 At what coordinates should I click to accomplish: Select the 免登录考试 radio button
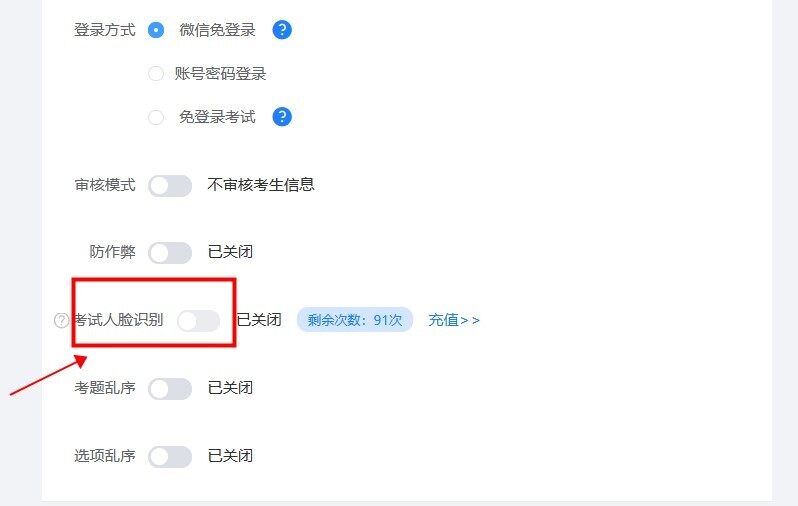click(156, 117)
